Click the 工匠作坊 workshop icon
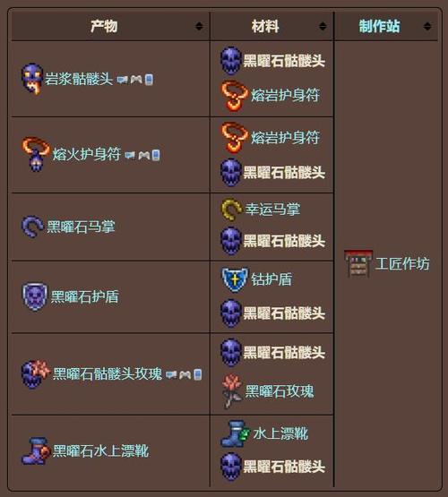The image size is (448, 497). (358, 263)
